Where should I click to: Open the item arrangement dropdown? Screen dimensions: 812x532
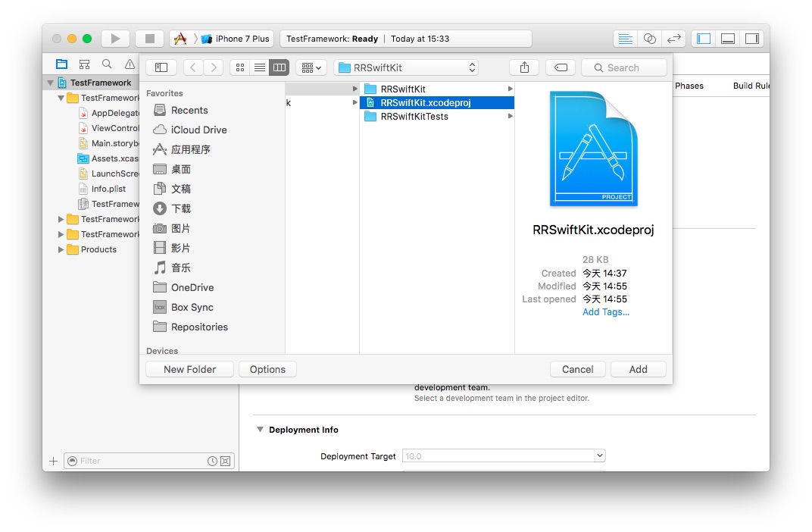(311, 68)
